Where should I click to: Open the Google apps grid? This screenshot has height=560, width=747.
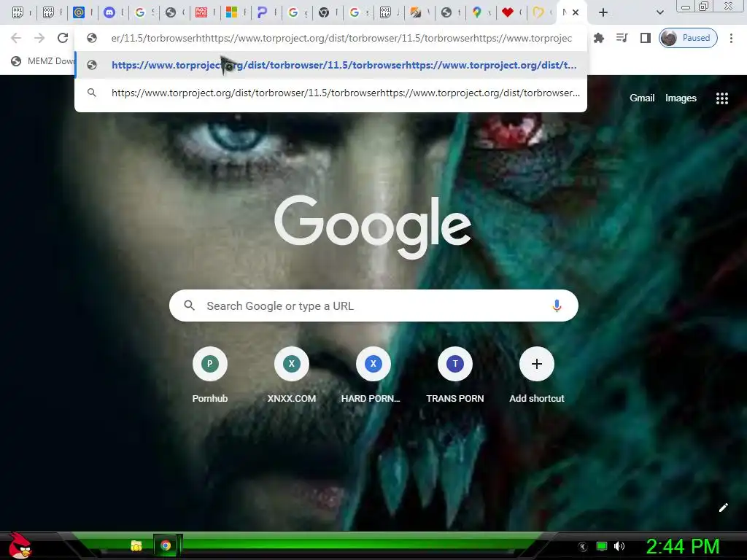coord(721,98)
